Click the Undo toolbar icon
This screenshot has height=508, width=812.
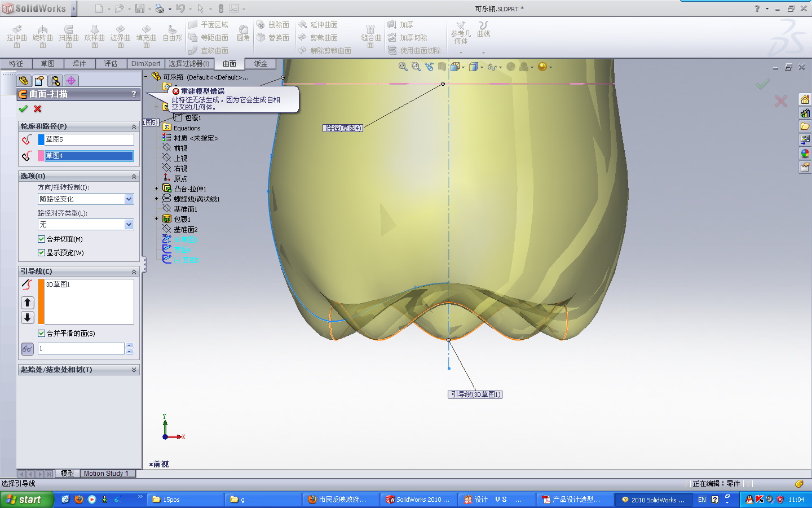click(180, 8)
